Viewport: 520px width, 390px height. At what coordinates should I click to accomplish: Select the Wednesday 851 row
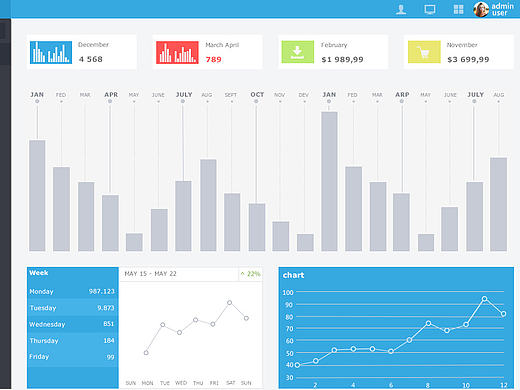coord(73,324)
